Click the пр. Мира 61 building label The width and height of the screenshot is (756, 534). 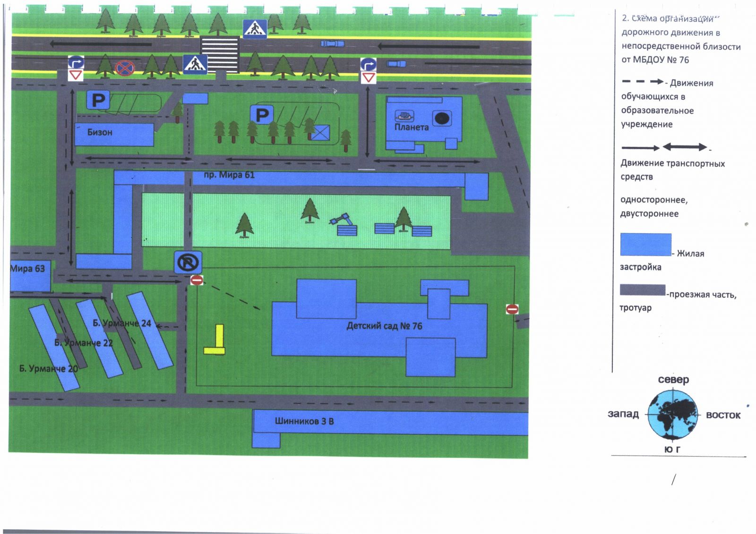click(229, 175)
